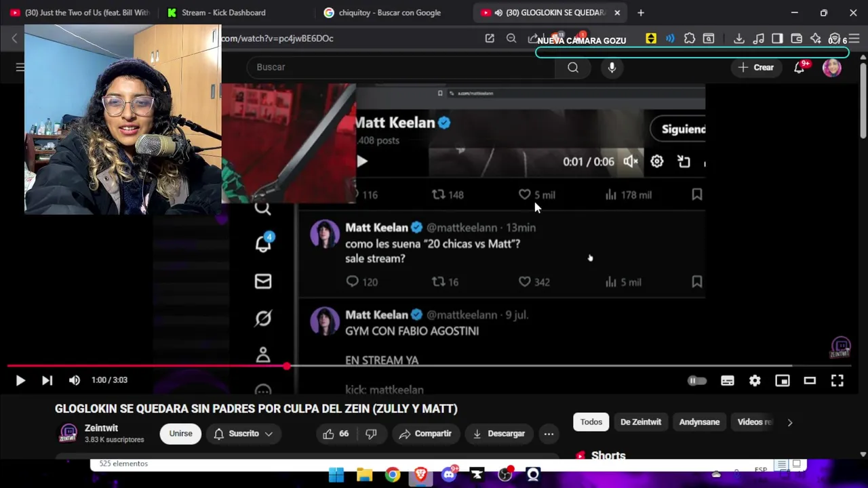Image resolution: width=868 pixels, height=488 pixels.
Task: Open embedded clip settings gear
Action: 656,161
